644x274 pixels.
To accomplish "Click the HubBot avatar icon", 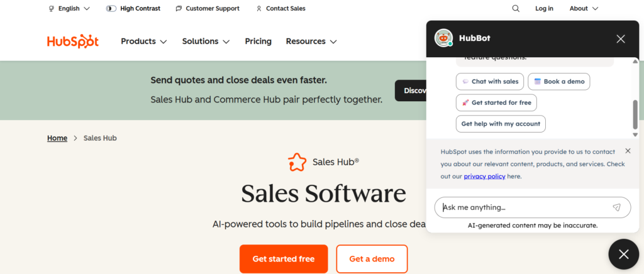I will pyautogui.click(x=444, y=38).
